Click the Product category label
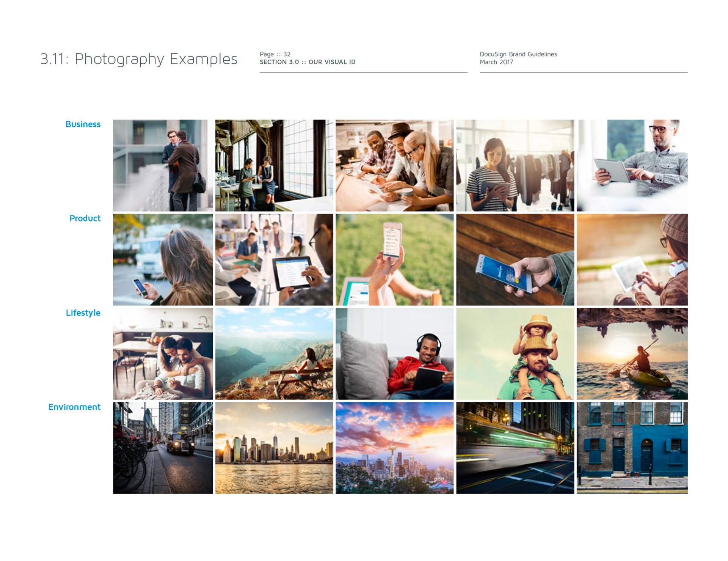 85,218
